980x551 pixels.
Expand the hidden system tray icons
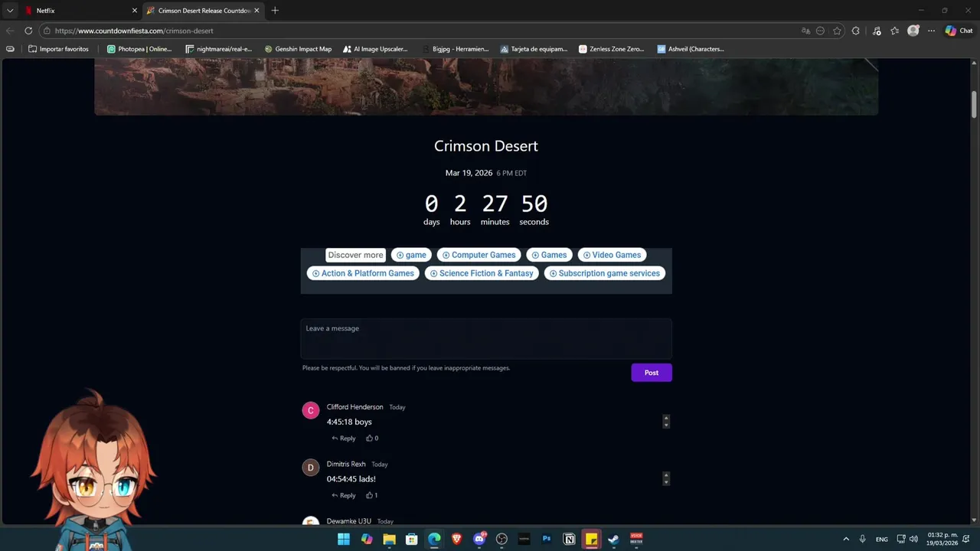(846, 539)
